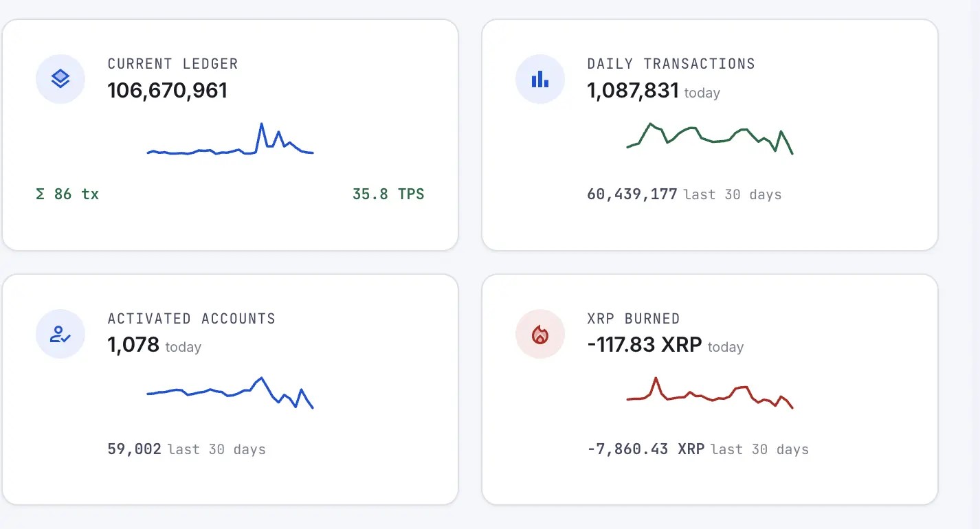Click the ACTIVATED ACCOUNTS heading
980x529 pixels.
coord(192,319)
